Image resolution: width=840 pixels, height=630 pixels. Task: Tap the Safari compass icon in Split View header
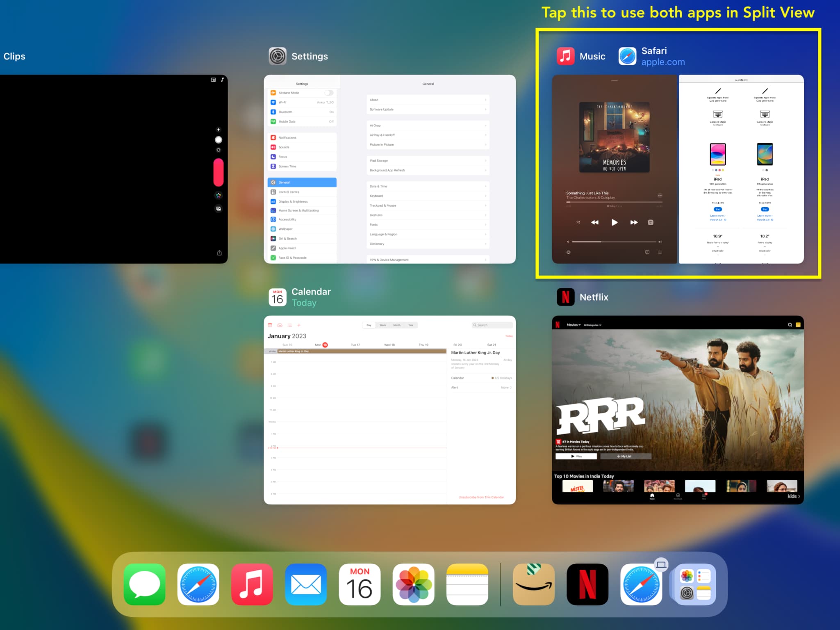click(x=628, y=56)
